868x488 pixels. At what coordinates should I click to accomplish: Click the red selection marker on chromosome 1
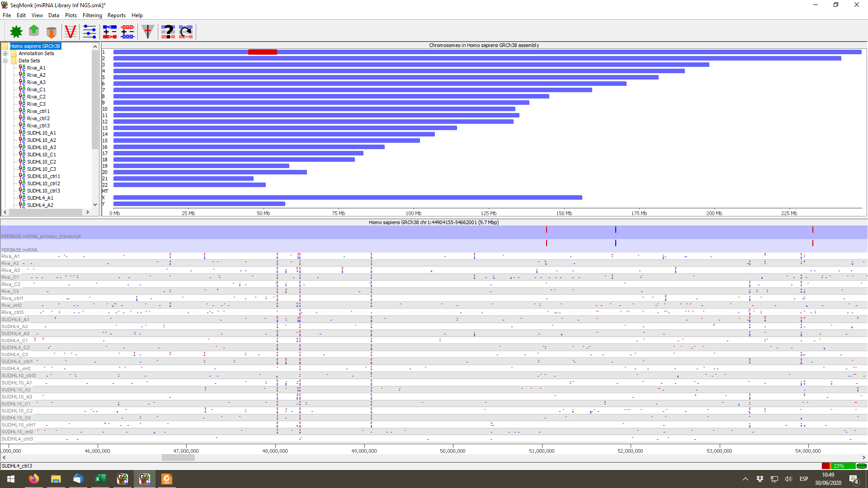[263, 52]
